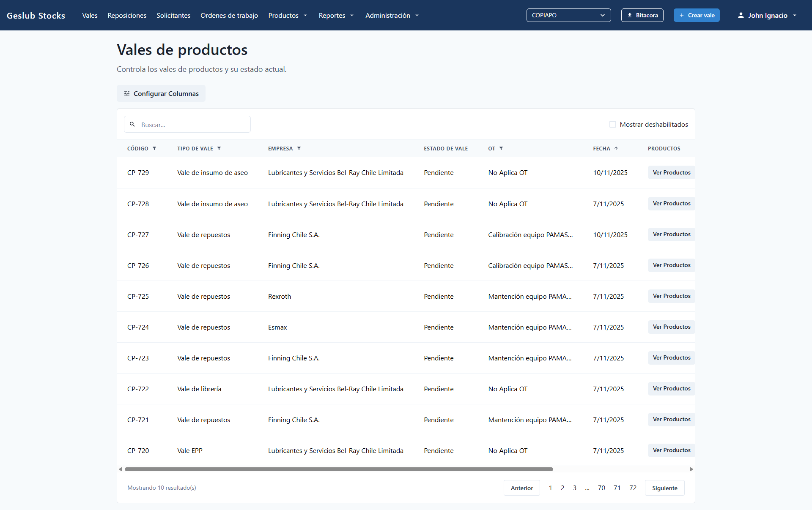Screen dimensions: 812x510
Task: Click the user avatar icon beside John Ignacio
Action: (741, 15)
